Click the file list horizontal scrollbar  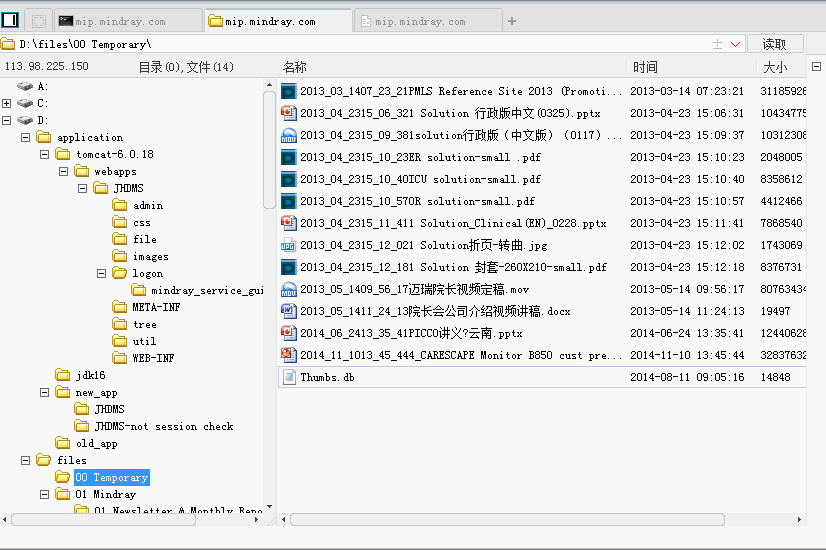pos(507,519)
